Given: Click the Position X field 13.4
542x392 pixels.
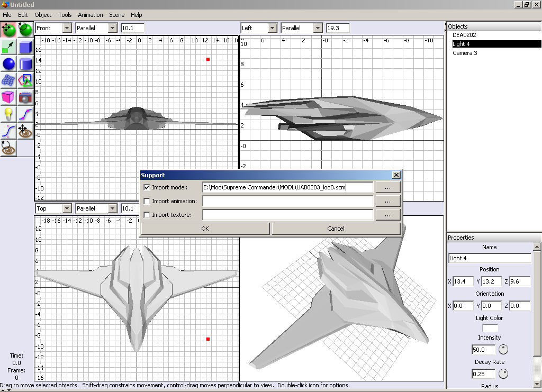Looking at the screenshot, I should (463, 281).
